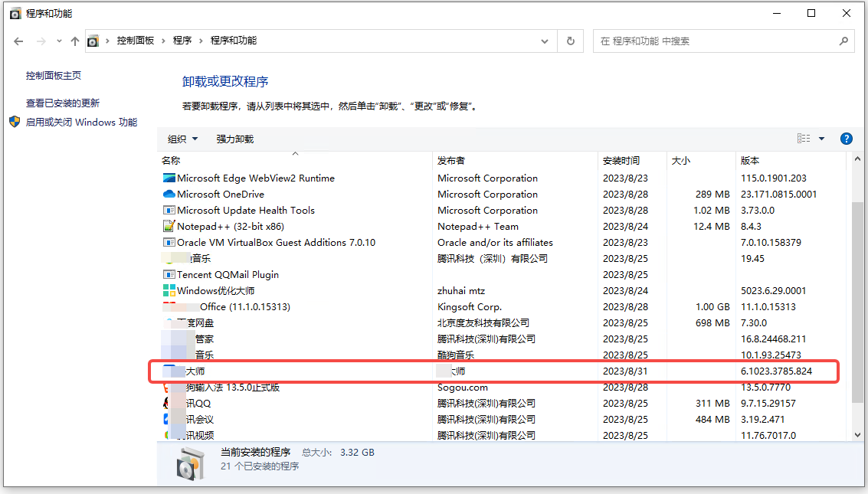The image size is (868, 494).
Task: Go up one folder level with the up arrow
Action: click(75, 41)
